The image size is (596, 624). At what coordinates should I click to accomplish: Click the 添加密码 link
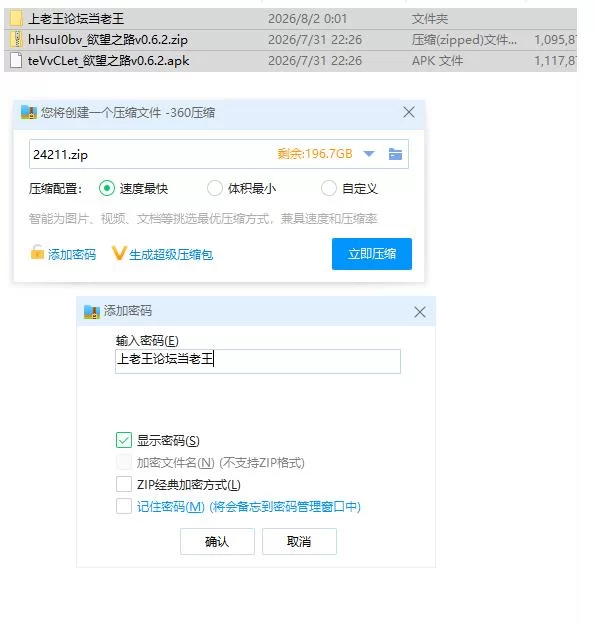point(72,254)
